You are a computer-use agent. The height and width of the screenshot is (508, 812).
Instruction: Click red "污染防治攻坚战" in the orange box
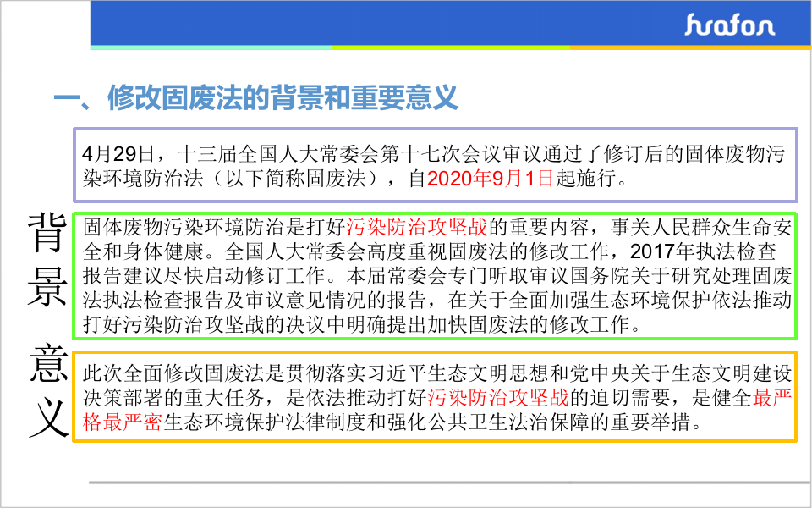tap(497, 398)
